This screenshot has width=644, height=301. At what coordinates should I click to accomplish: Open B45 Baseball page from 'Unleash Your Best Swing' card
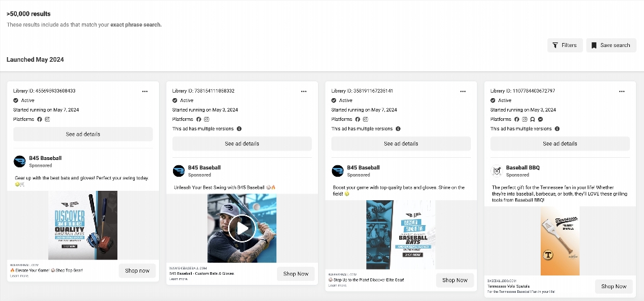pos(204,167)
